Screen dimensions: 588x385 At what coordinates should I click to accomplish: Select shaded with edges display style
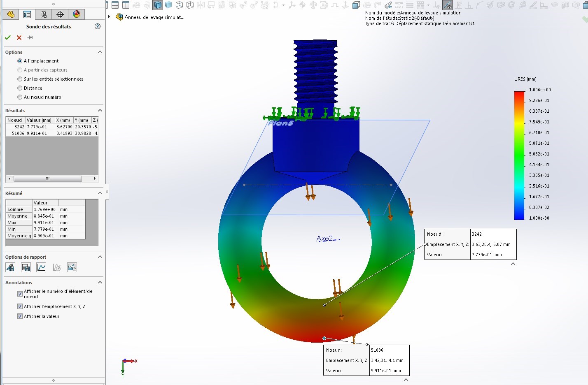click(x=158, y=5)
